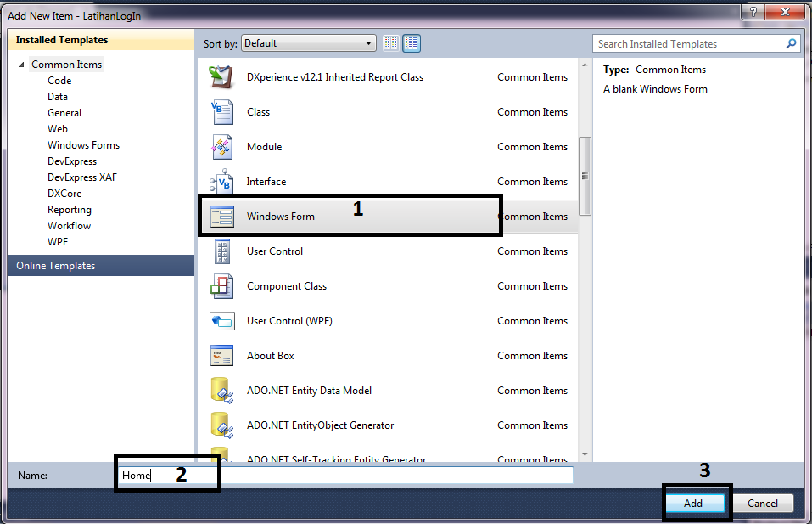
Task: Click the Add button
Action: 695,503
